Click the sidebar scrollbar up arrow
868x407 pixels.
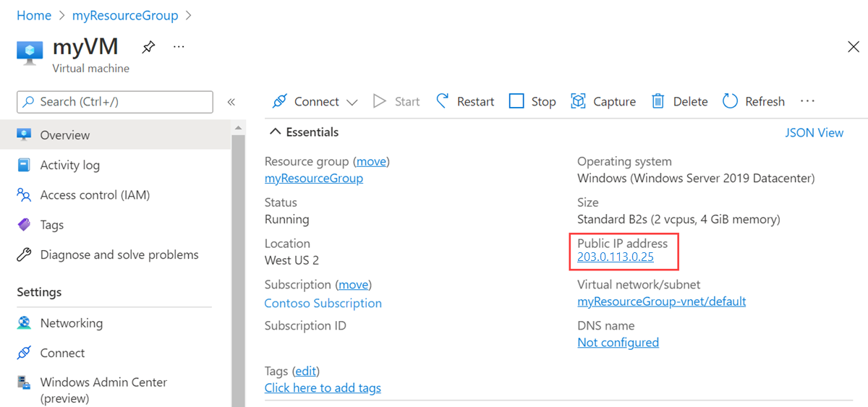[238, 128]
